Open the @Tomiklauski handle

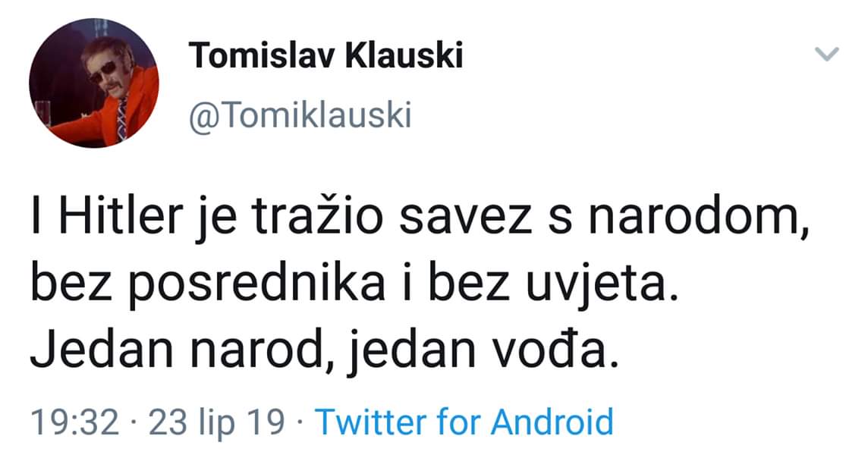click(x=300, y=115)
